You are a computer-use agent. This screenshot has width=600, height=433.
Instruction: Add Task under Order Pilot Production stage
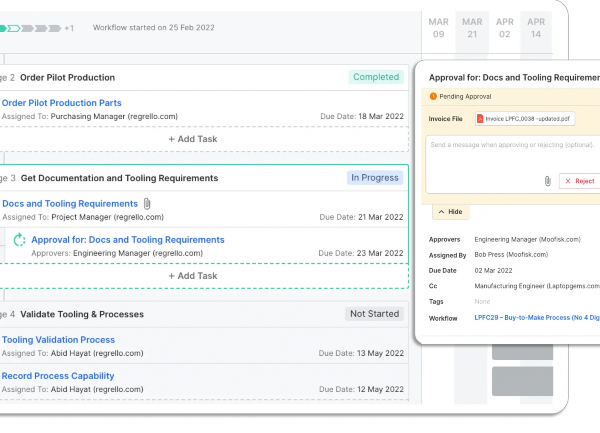193,139
